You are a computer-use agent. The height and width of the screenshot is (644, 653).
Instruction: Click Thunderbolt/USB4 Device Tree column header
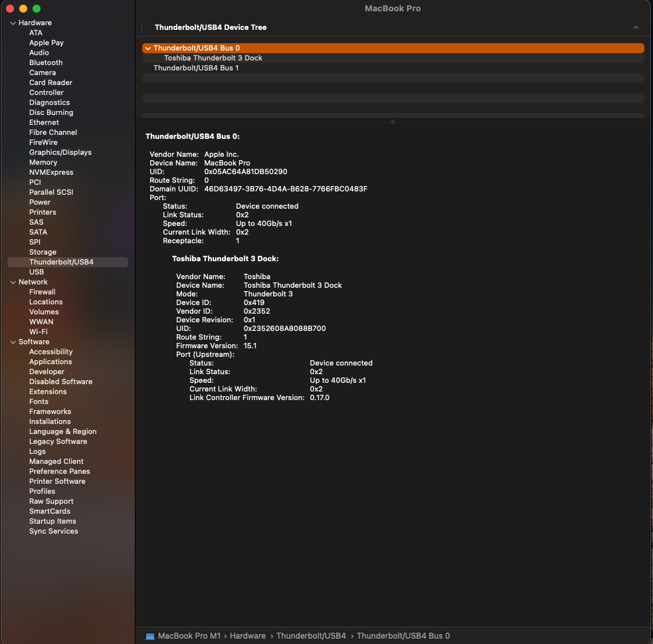(211, 27)
